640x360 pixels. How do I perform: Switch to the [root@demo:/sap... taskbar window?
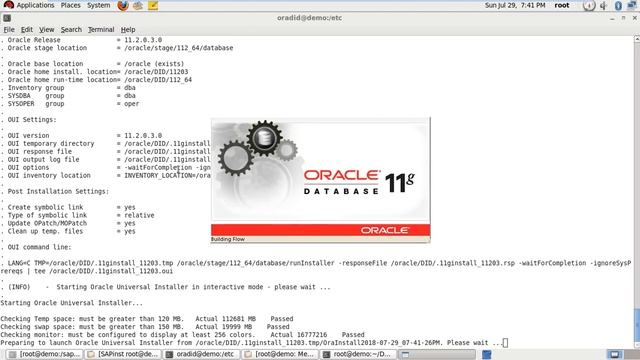pos(44,354)
